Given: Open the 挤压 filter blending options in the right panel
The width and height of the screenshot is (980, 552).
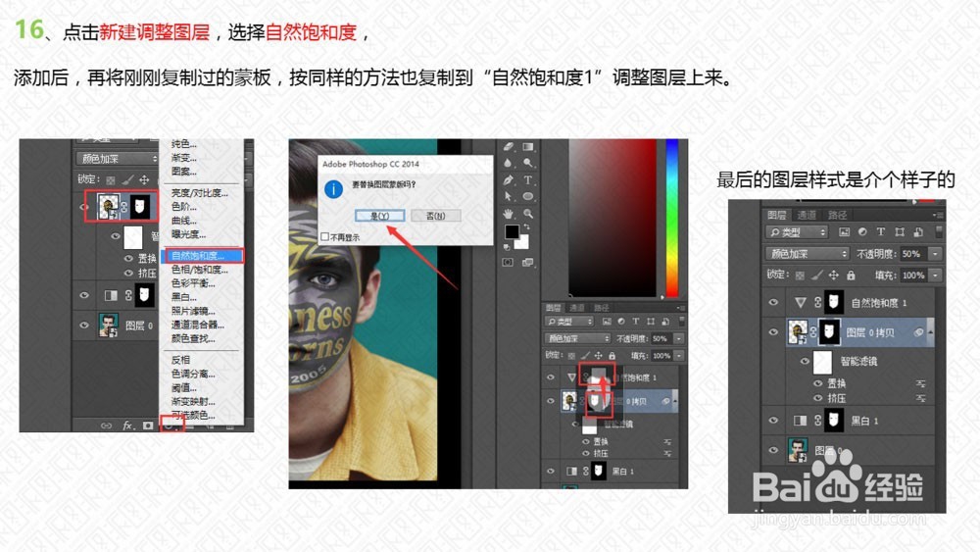Looking at the screenshot, I should pyautogui.click(x=920, y=398).
